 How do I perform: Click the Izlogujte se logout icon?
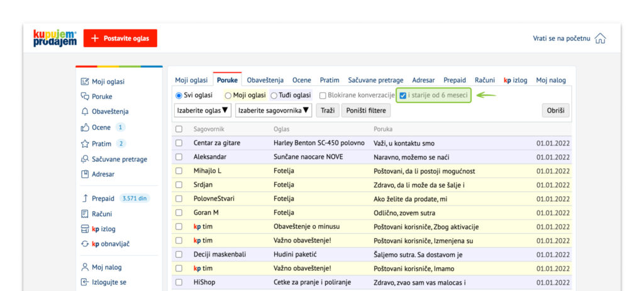tap(85, 282)
